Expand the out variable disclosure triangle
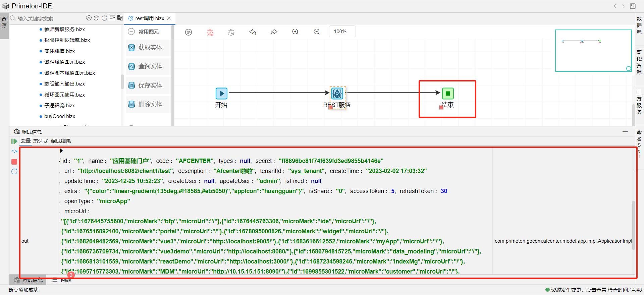 click(x=61, y=151)
